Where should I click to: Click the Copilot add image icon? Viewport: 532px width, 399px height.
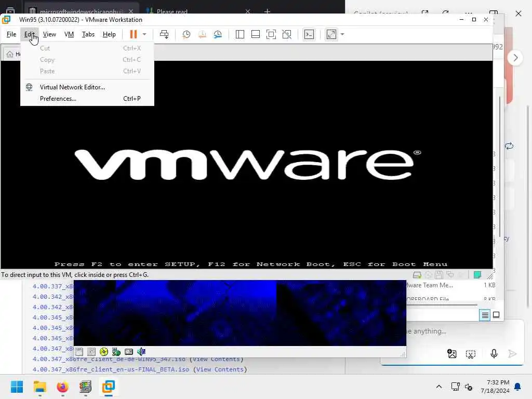coord(452,354)
